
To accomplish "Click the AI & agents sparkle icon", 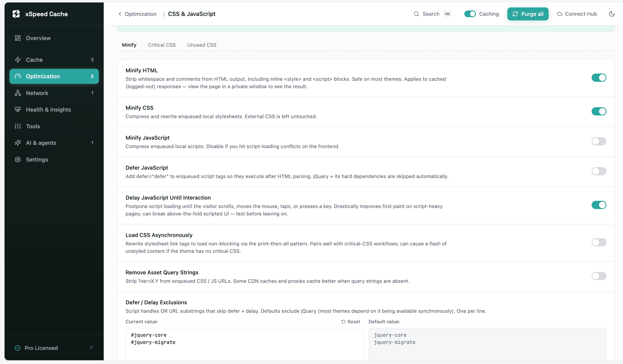I will click(18, 143).
